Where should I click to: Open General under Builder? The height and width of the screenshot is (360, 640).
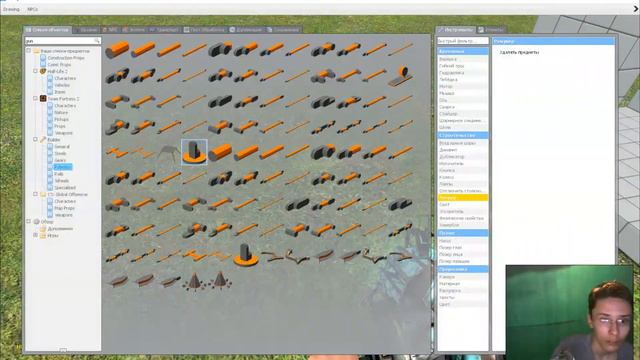[62, 147]
